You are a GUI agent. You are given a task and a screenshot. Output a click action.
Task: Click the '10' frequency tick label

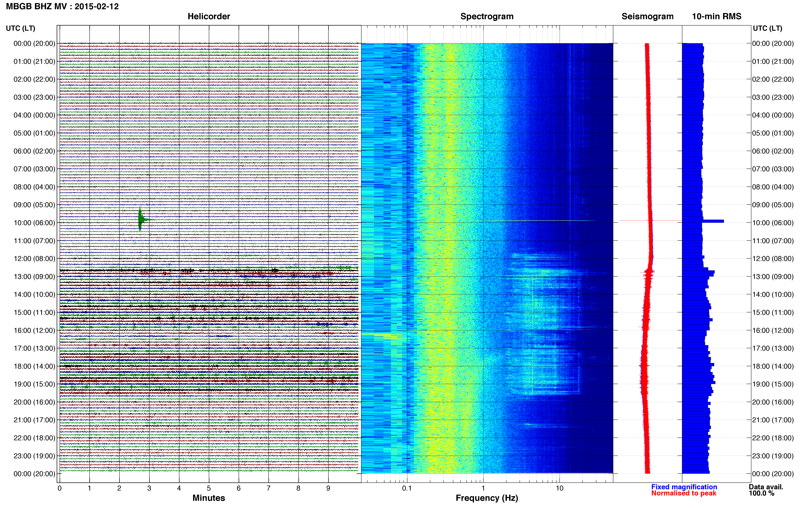[559, 488]
